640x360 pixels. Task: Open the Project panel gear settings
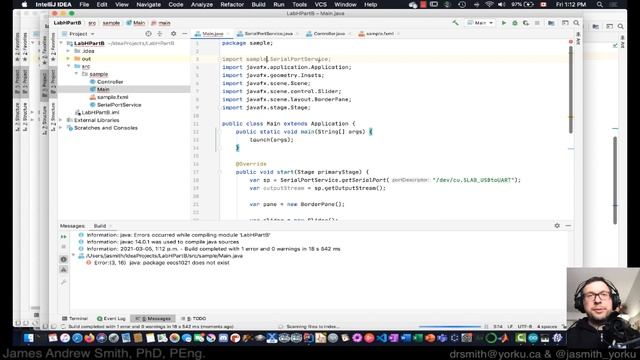point(173,34)
